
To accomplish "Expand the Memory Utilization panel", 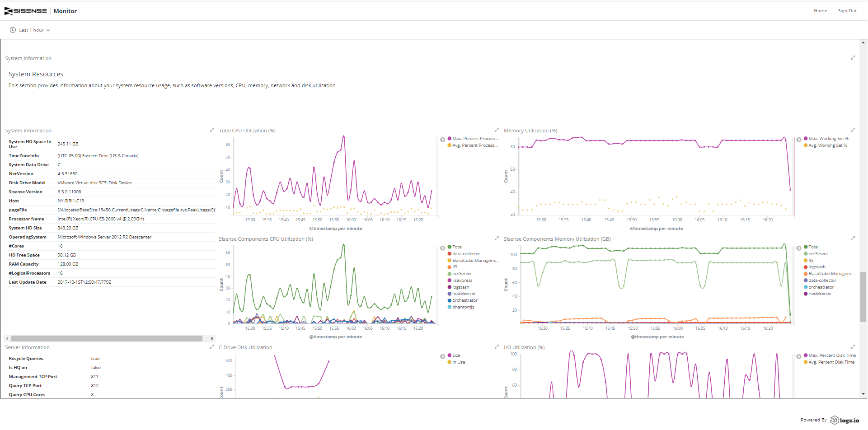I will [x=853, y=130].
